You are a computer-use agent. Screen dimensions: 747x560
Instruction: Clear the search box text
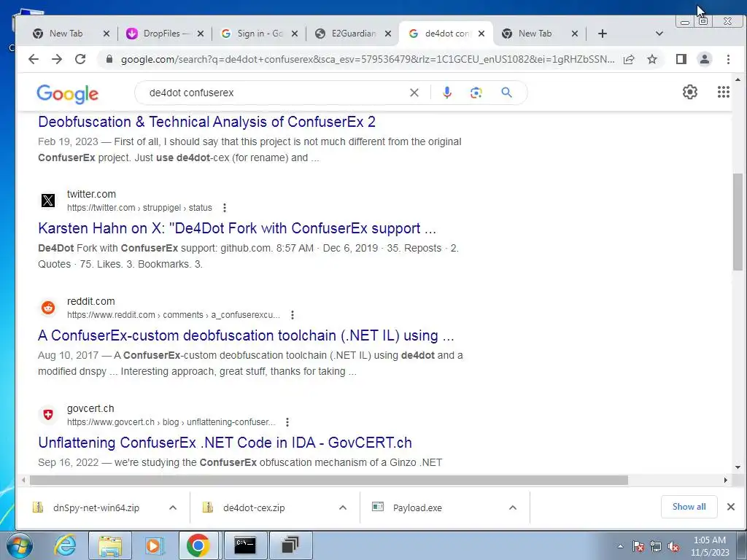click(414, 93)
